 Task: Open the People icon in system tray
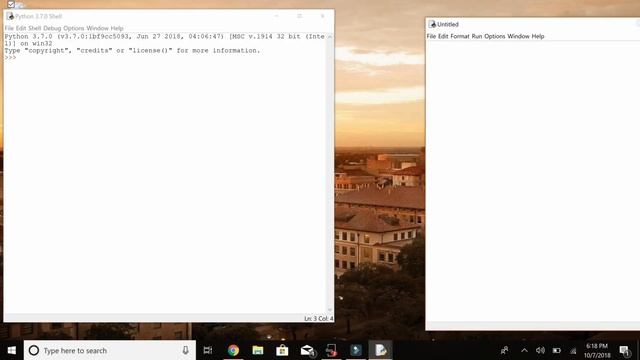point(504,350)
